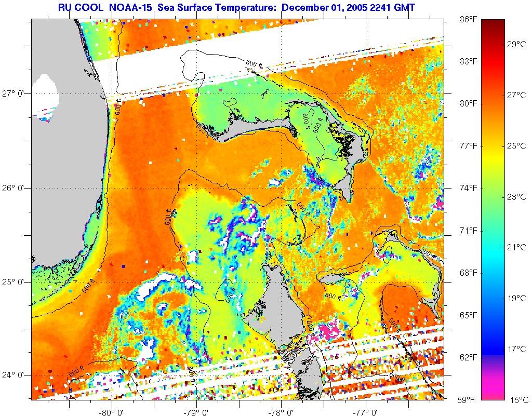Image resolution: width=532 pixels, height=416 pixels.
Task: Click the 23°C colorbar label
Action: [516, 197]
